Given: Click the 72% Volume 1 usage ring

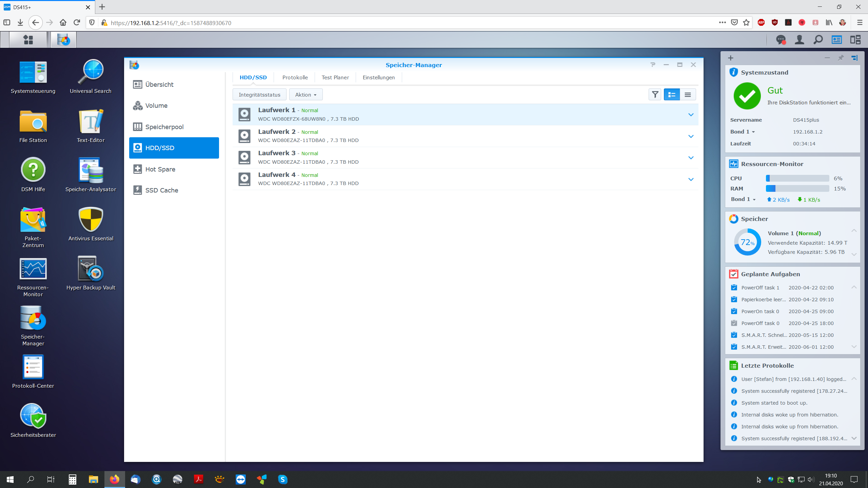Looking at the screenshot, I should pyautogui.click(x=747, y=242).
